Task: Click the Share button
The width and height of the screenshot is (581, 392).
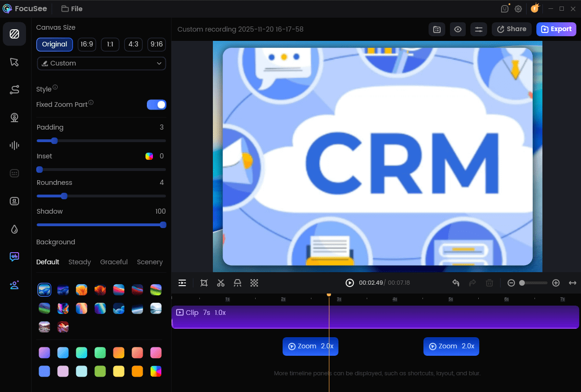Action: click(512, 29)
